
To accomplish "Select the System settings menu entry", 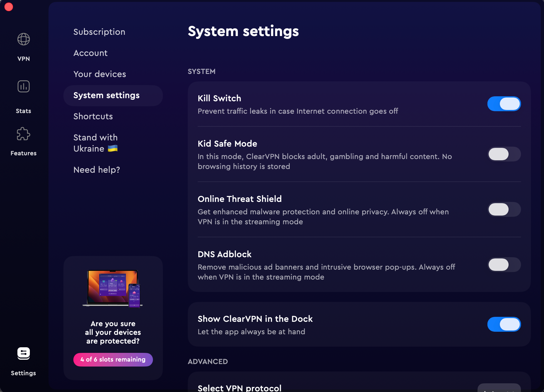I will coord(106,95).
